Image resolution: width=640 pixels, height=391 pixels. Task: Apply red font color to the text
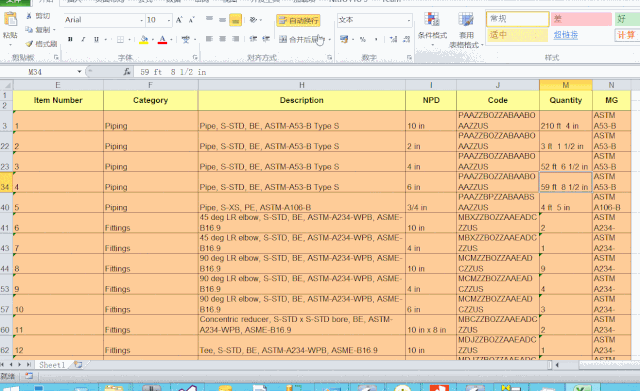(162, 40)
